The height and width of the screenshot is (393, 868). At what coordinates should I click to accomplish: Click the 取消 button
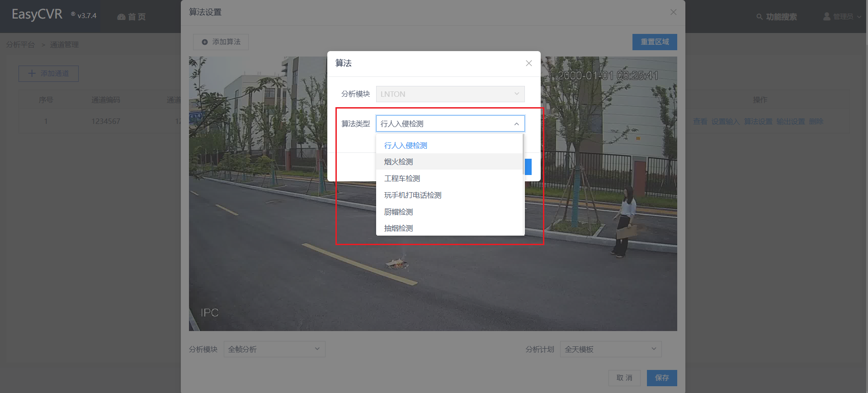[x=624, y=378]
